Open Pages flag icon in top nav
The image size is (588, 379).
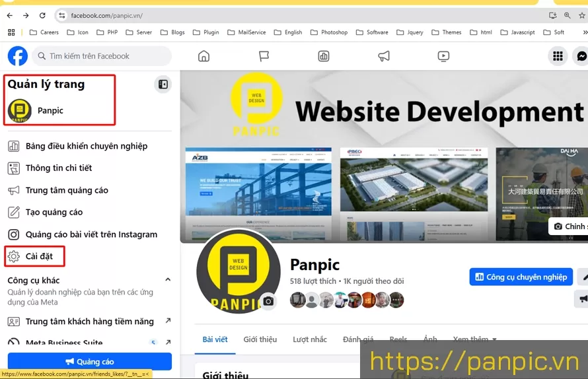click(264, 56)
